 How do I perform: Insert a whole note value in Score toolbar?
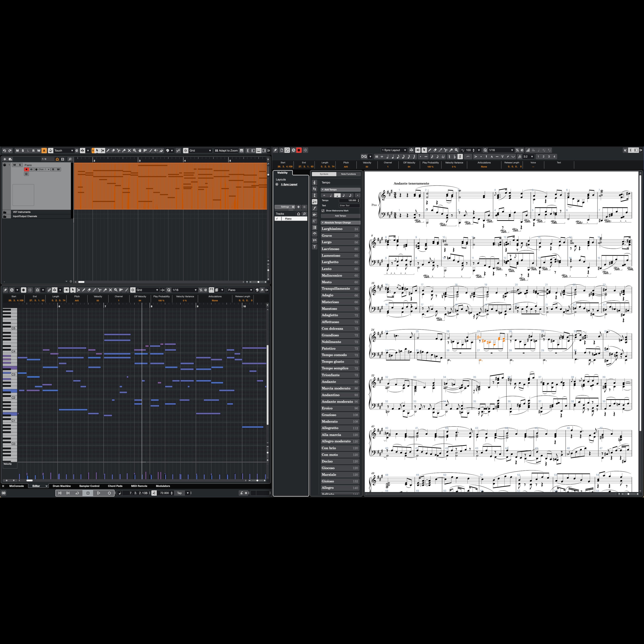382,157
